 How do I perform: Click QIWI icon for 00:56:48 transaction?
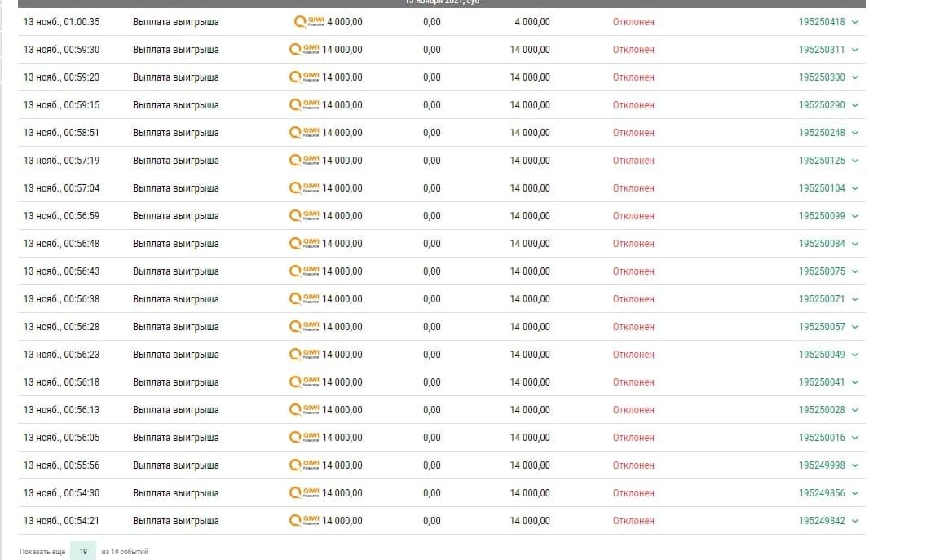coord(304,244)
